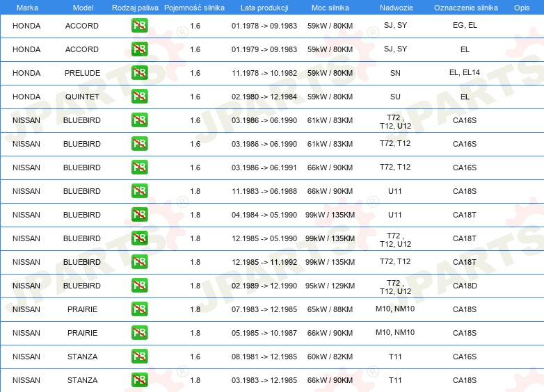The width and height of the screenshot is (544, 392).
Task: Click the Model column header
Action: tap(83, 8)
